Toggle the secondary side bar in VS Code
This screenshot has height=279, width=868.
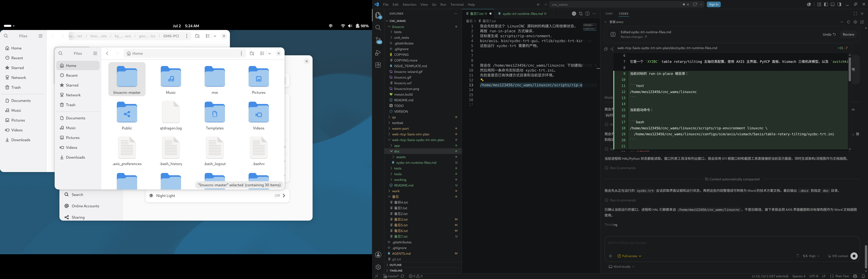(839, 4)
